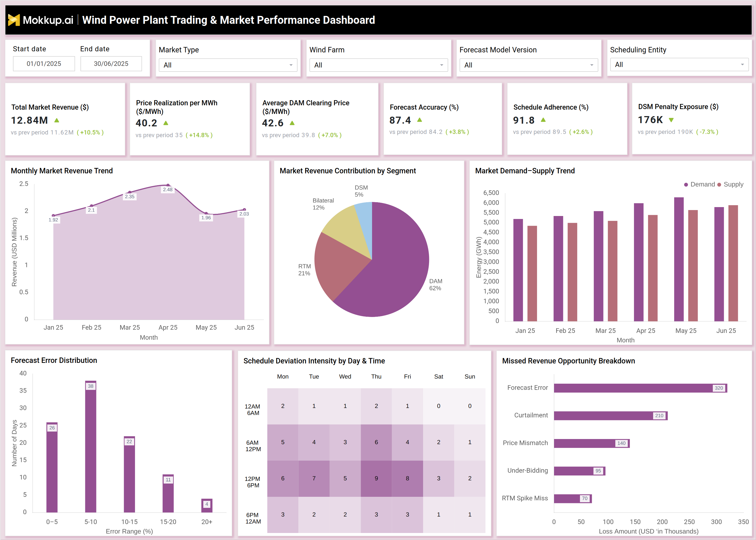Click the green up arrow beside 12.84M
The height and width of the screenshot is (540, 756).
pos(56,120)
